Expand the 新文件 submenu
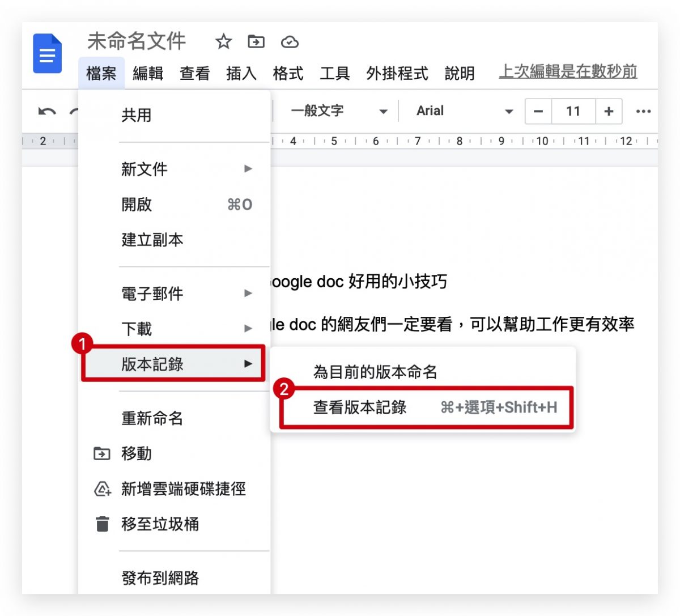The image size is (680, 616). point(175,169)
